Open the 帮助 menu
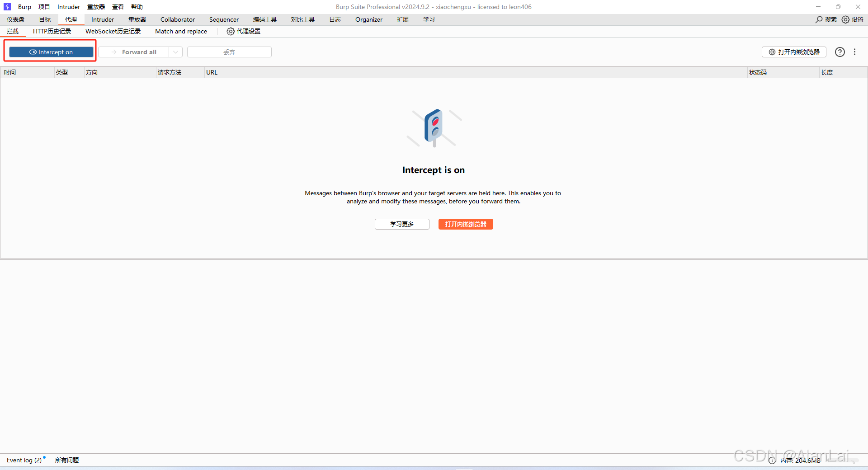 coord(137,7)
